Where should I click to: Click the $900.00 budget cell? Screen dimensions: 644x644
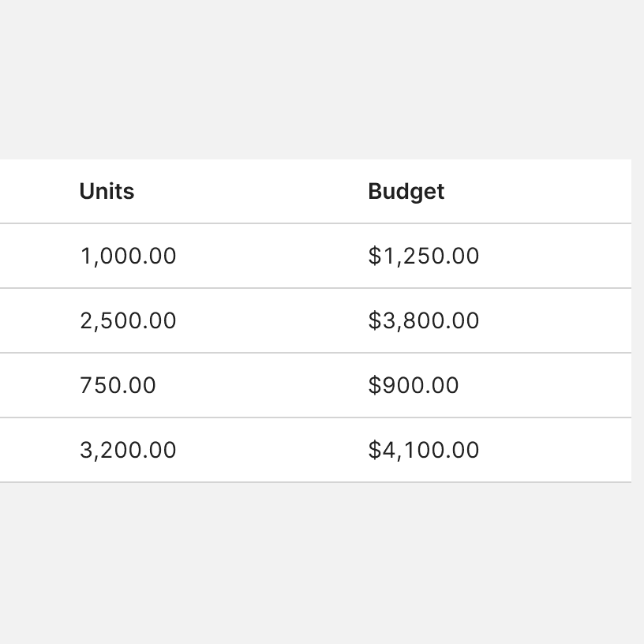(x=413, y=386)
